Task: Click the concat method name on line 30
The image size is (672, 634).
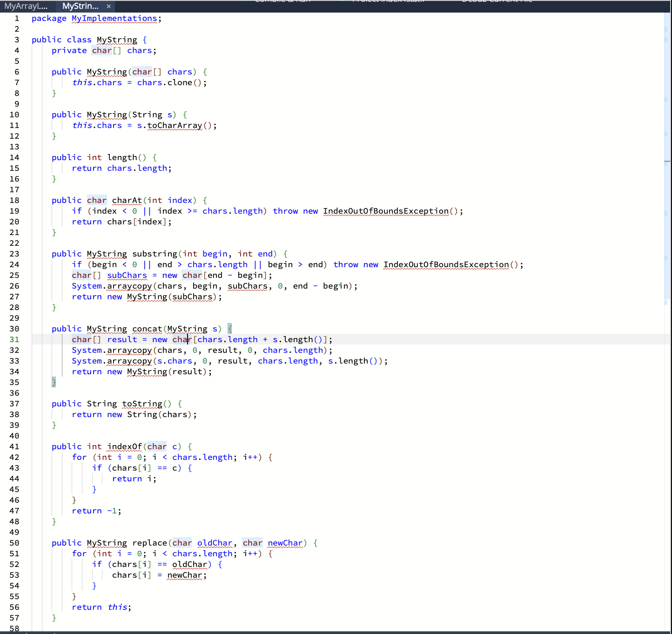Action: click(147, 329)
